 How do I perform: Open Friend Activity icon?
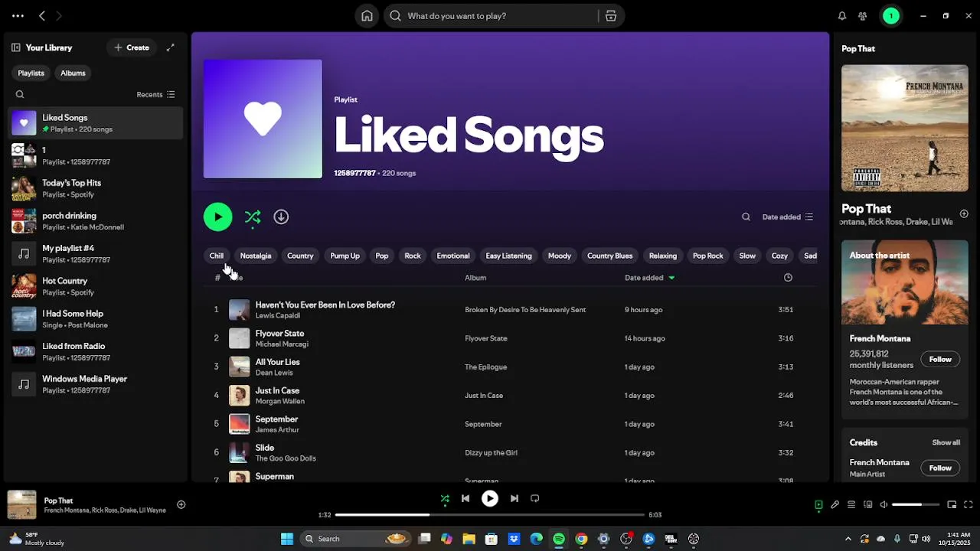[863, 16]
